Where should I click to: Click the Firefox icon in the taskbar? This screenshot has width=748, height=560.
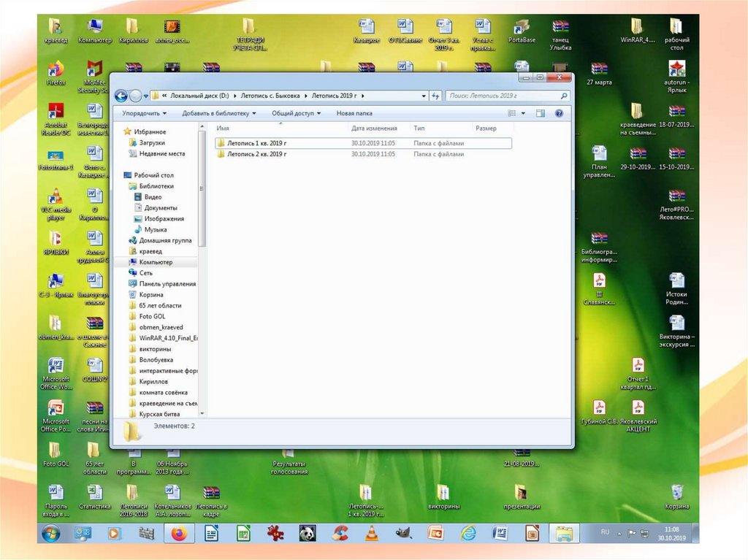click(179, 534)
